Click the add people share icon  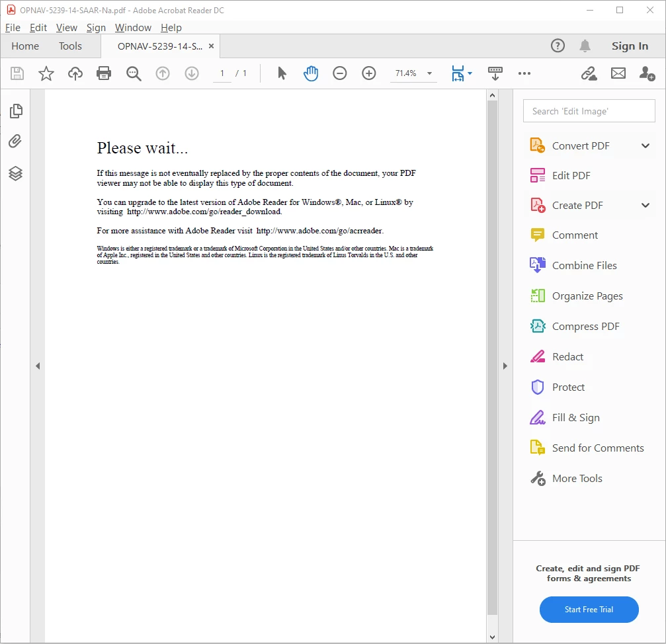click(647, 73)
